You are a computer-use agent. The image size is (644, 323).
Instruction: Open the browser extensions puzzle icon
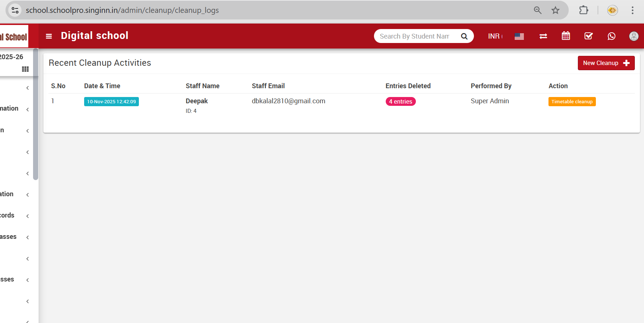(x=583, y=10)
